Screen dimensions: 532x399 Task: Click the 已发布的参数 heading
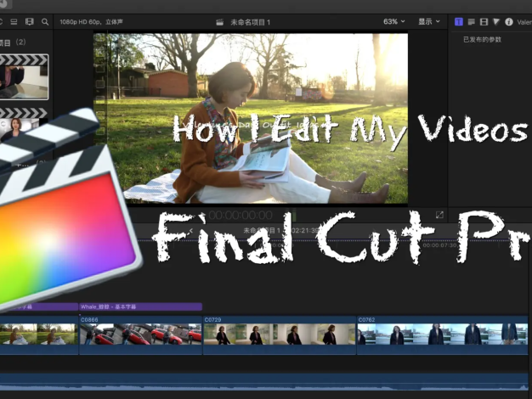482,40
